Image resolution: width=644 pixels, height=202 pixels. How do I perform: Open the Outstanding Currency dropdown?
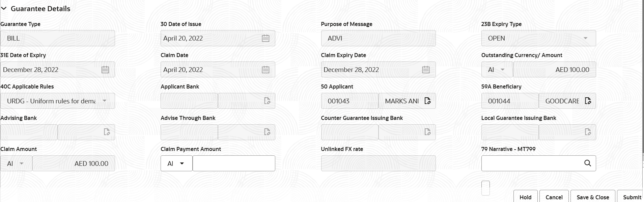(x=503, y=69)
